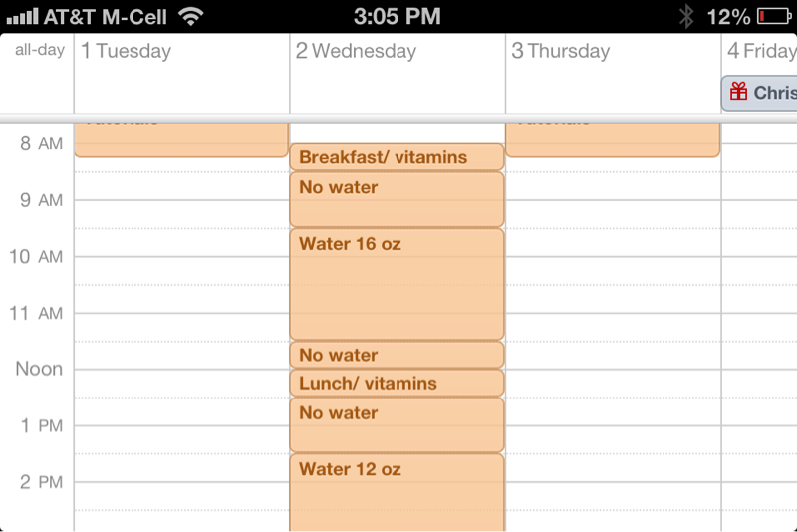797x532 pixels.
Task: Open the Water 12 oz event
Action: [397, 492]
